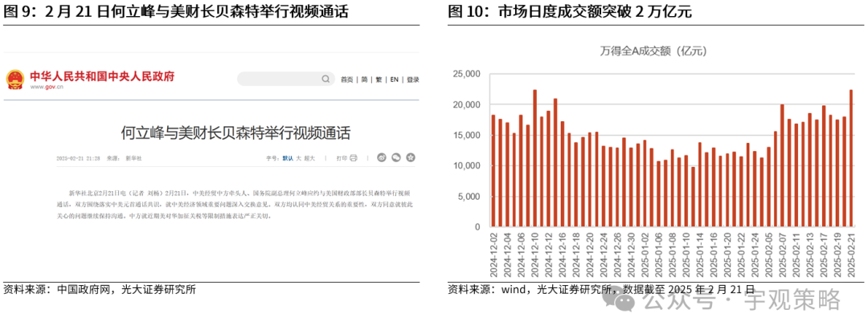
Task: Select 超大 extra large font size
Action: click(311, 158)
